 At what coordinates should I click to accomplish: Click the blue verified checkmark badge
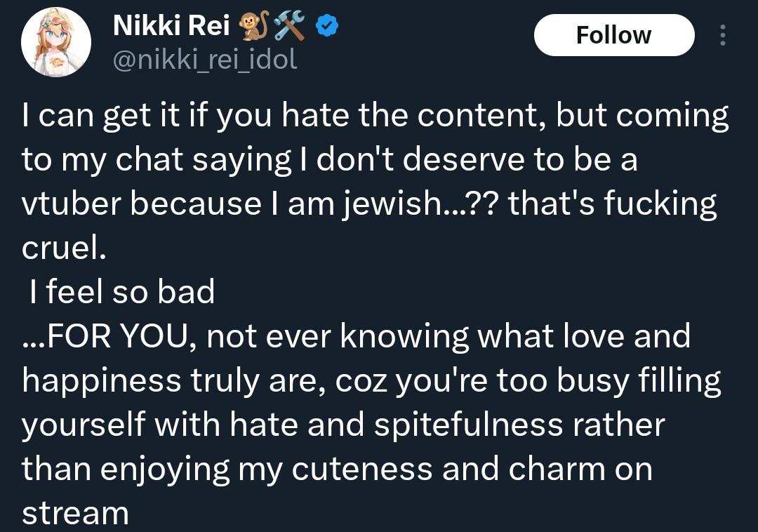(x=326, y=27)
